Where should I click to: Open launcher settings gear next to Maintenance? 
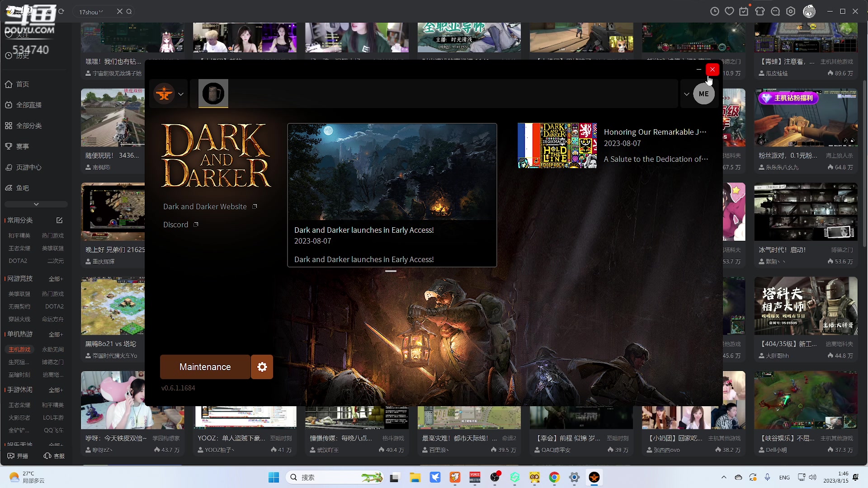tap(262, 367)
